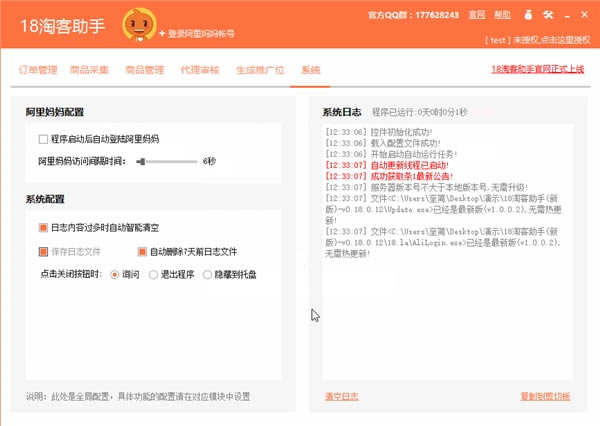The width and height of the screenshot is (600, 426).
Task: Click the money bag icon in title bar
Action: coord(528,17)
